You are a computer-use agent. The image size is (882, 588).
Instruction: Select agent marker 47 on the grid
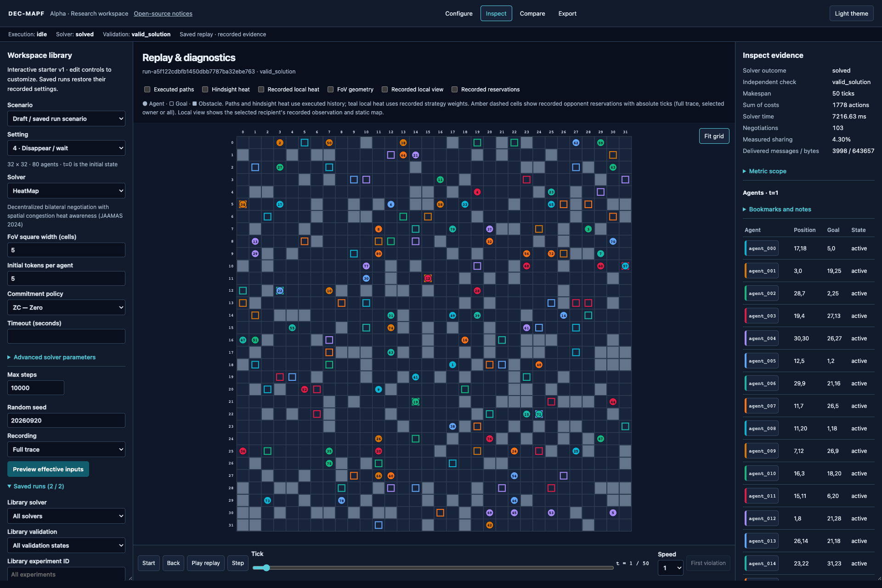point(243,340)
